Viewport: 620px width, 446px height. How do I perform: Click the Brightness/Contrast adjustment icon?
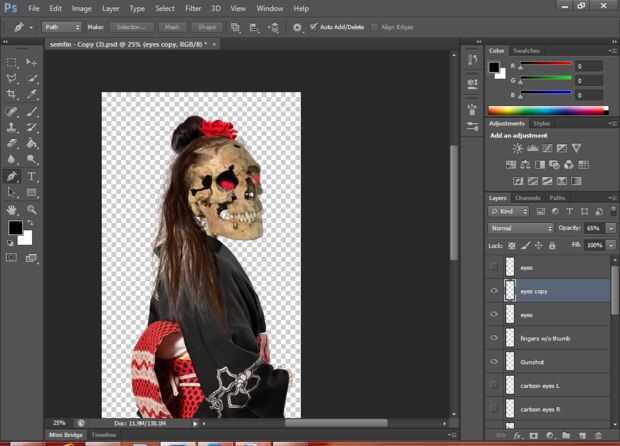(517, 148)
